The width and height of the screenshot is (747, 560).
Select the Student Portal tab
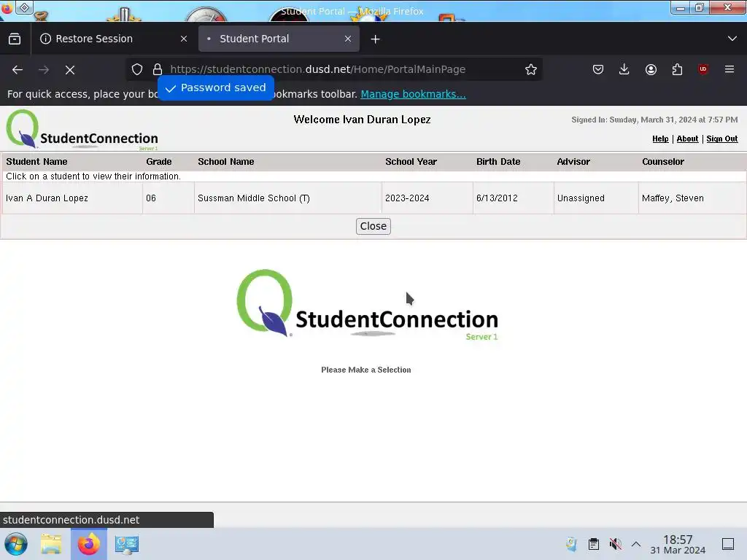point(279,39)
